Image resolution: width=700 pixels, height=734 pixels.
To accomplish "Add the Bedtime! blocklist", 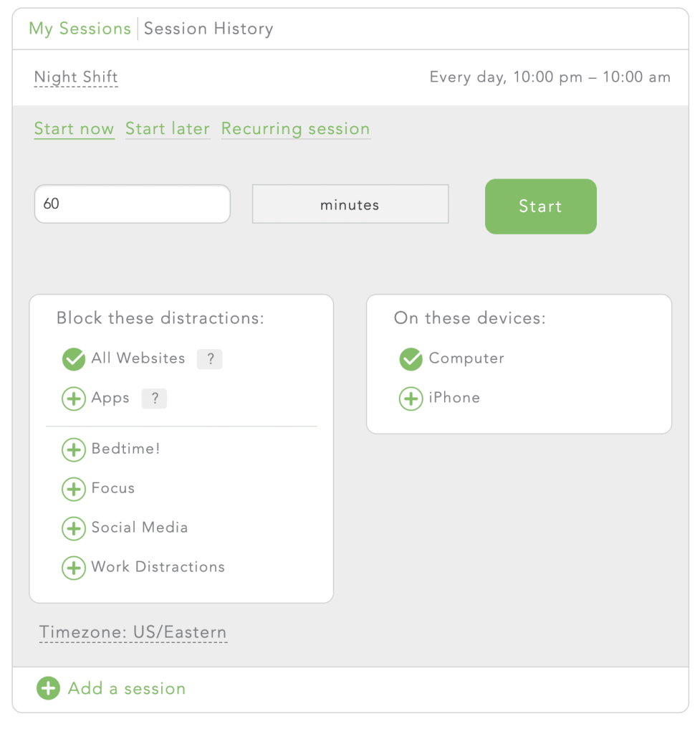I will click(74, 449).
